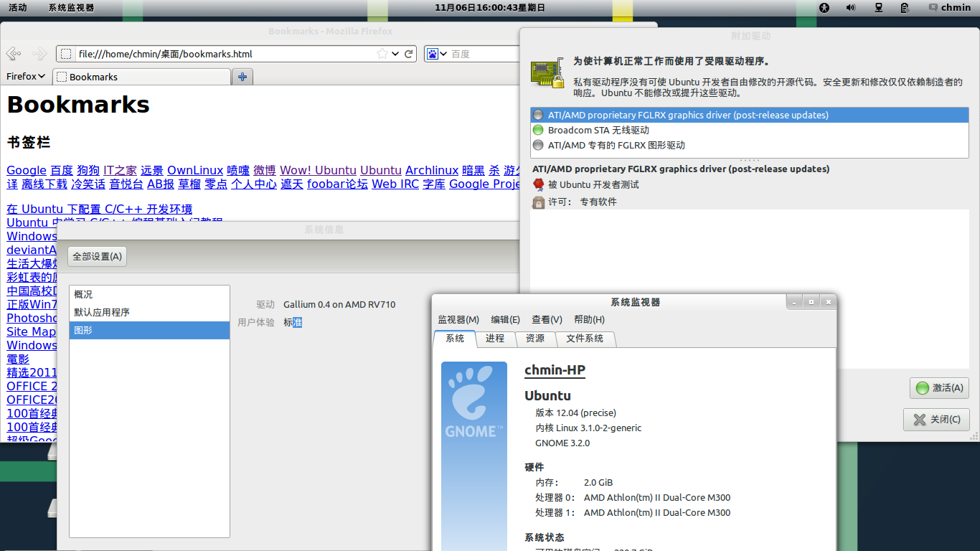Open 在 Ubuntu 下配置 C/C++ 开发环境 link
Image resolution: width=980 pixels, height=551 pixels.
click(100, 209)
